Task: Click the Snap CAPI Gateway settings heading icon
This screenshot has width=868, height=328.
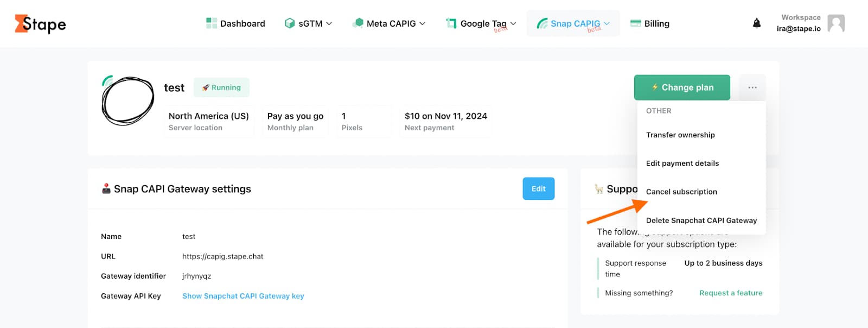Action: [x=106, y=188]
